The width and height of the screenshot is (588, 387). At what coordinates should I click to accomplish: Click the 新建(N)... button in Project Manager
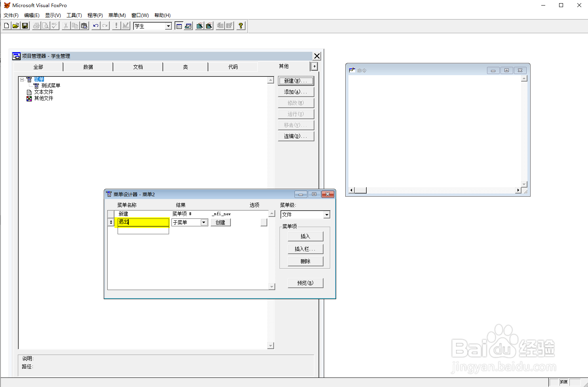coord(296,81)
